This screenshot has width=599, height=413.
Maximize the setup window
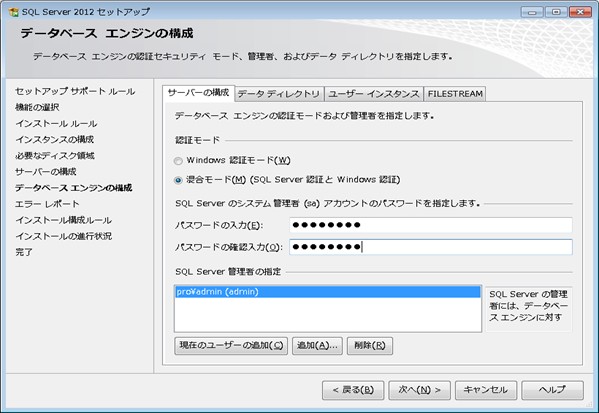point(556,12)
